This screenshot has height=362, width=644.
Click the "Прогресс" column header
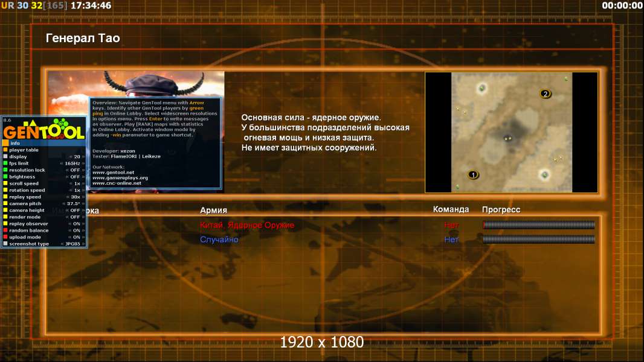(501, 209)
